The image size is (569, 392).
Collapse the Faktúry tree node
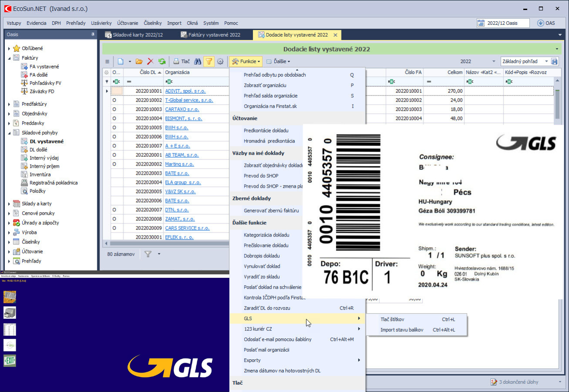[x=9, y=58]
